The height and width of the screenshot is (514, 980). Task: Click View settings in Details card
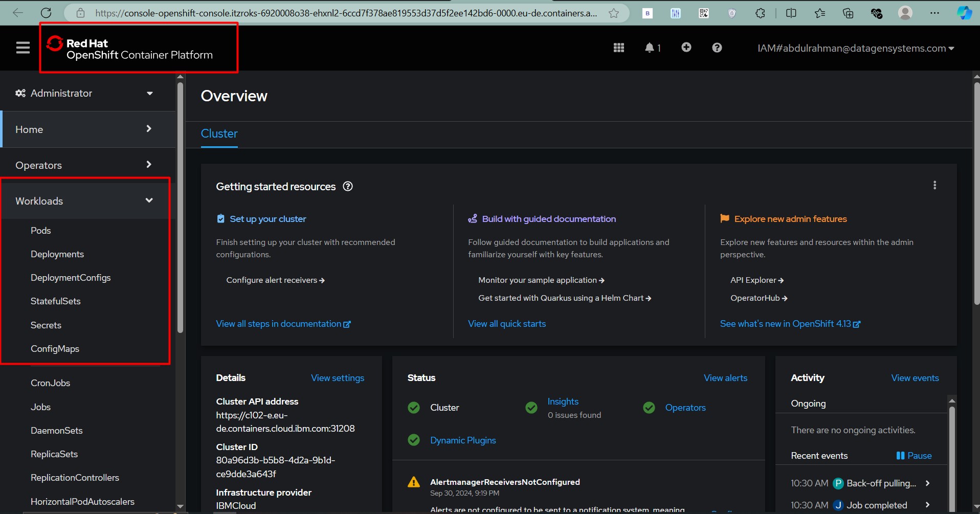point(338,378)
